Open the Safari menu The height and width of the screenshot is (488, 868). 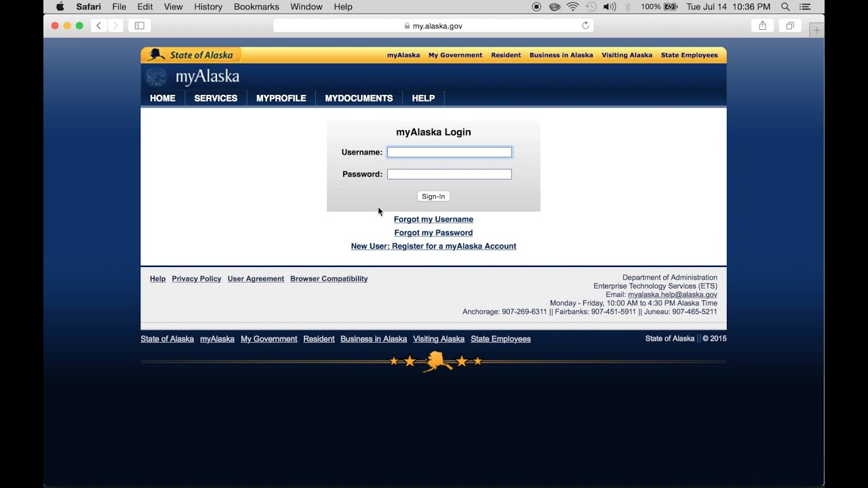pyautogui.click(x=88, y=7)
